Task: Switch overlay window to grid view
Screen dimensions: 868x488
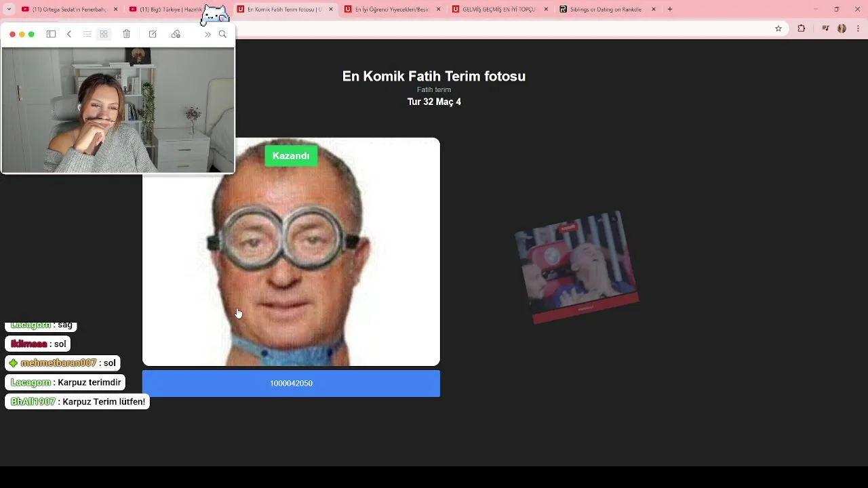Action: point(104,34)
